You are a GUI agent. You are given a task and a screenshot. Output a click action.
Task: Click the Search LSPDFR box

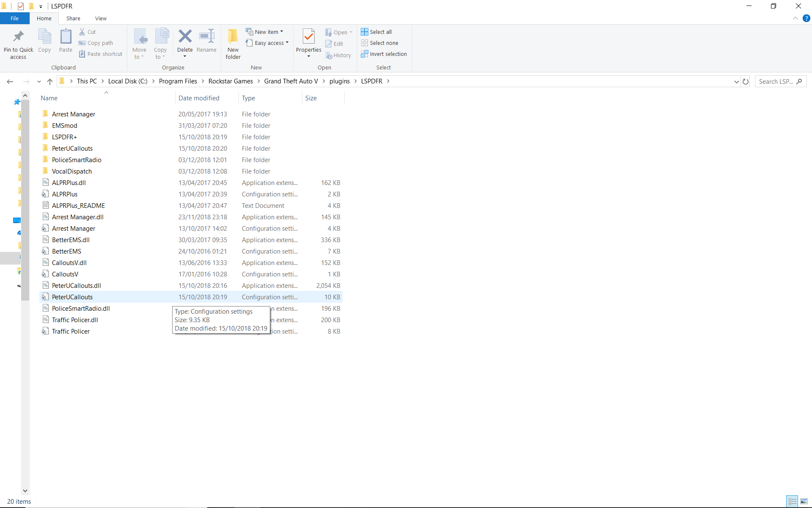(x=776, y=82)
